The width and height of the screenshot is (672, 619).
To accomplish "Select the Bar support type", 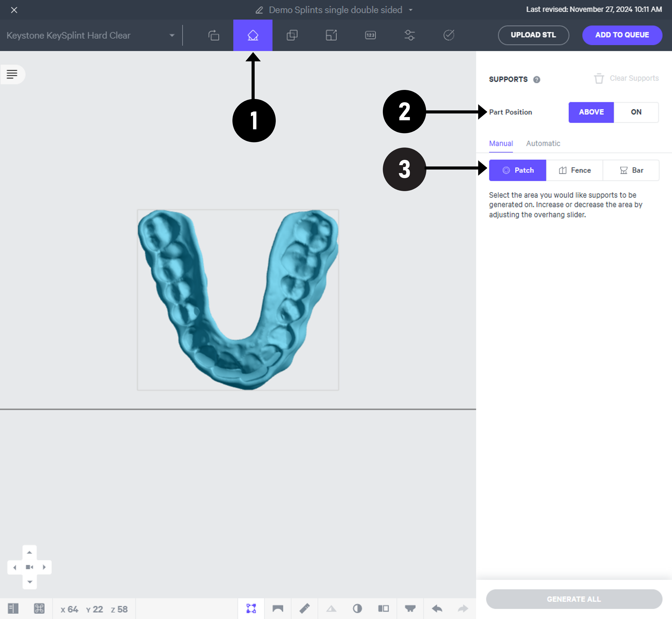I will click(631, 170).
